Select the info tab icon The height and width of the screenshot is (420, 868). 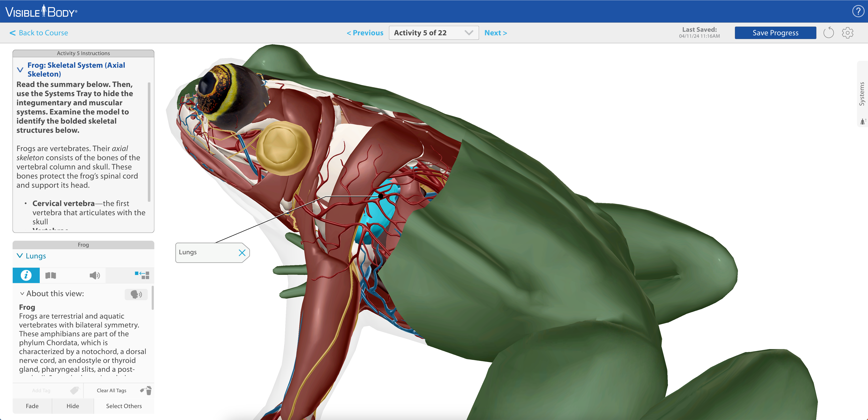[x=26, y=275]
